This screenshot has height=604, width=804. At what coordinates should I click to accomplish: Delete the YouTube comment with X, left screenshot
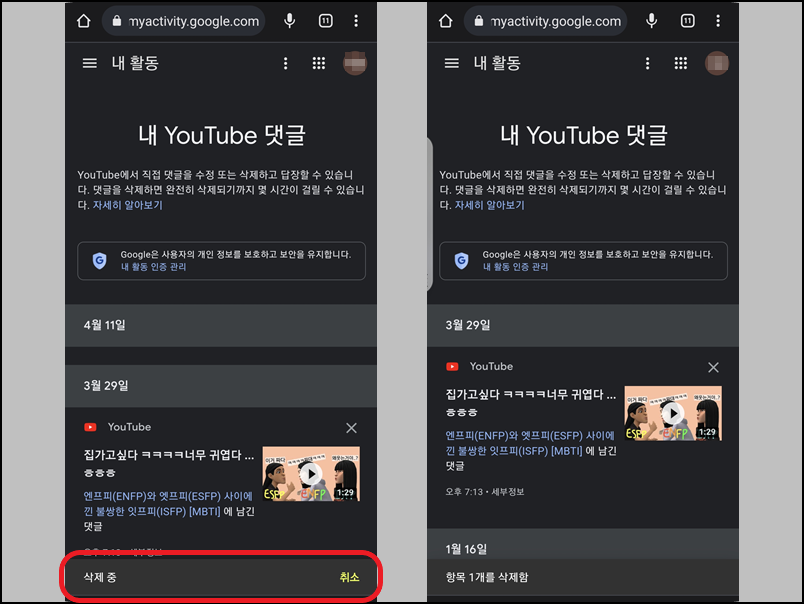coord(351,428)
